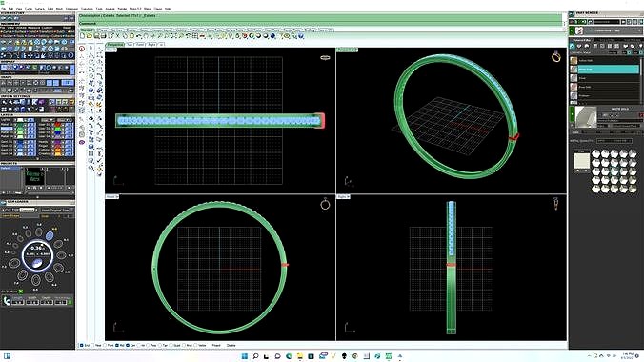Click the ring icon in Right viewport corner
The image size is (644, 362).
555,204
